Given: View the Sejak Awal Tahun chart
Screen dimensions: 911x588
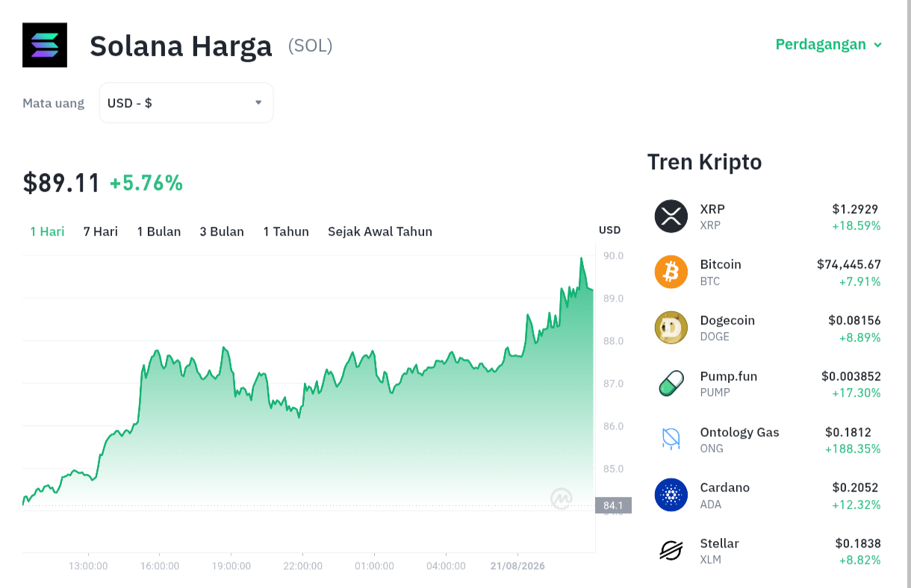Looking at the screenshot, I should tap(380, 231).
